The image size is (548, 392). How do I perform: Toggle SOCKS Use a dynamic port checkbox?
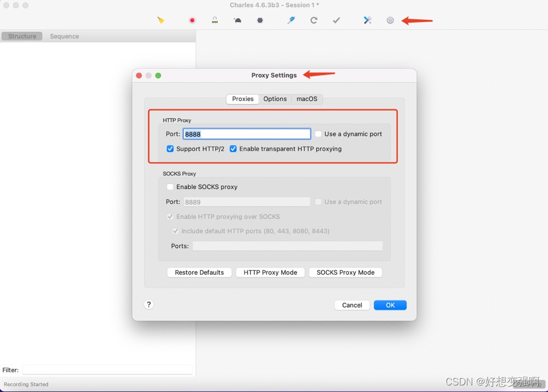pyautogui.click(x=318, y=202)
